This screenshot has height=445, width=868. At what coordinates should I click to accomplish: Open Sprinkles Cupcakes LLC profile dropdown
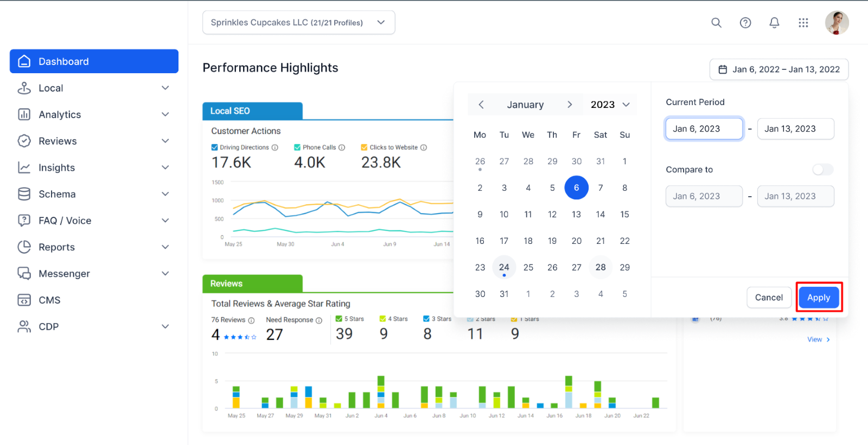click(x=298, y=23)
